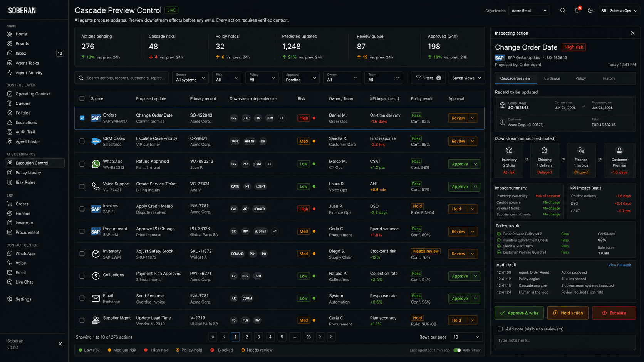
Task: Open the search icon in top bar
Action: tap(563, 11)
